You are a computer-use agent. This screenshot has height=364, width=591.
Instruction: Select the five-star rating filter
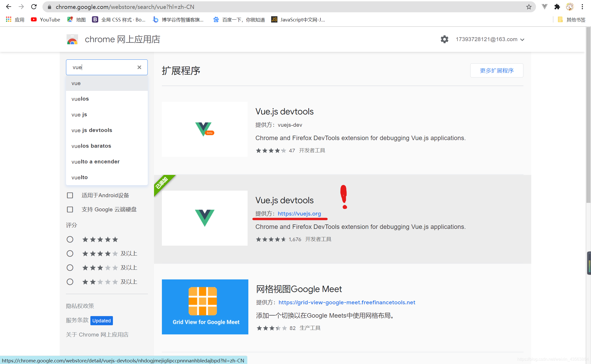tap(70, 239)
